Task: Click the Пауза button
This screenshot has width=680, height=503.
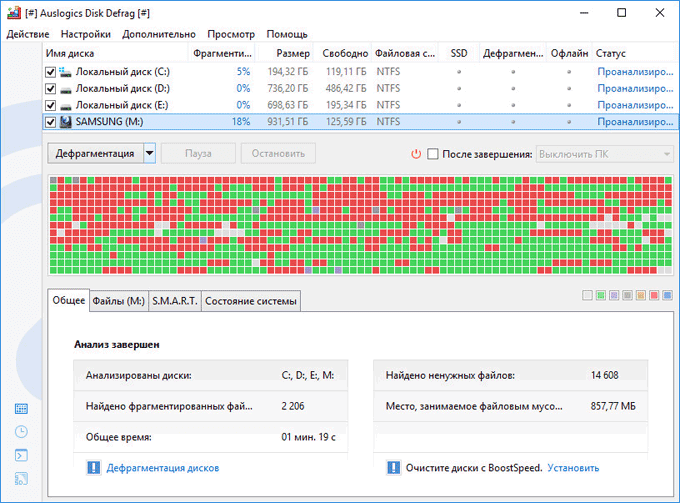Action: click(198, 153)
